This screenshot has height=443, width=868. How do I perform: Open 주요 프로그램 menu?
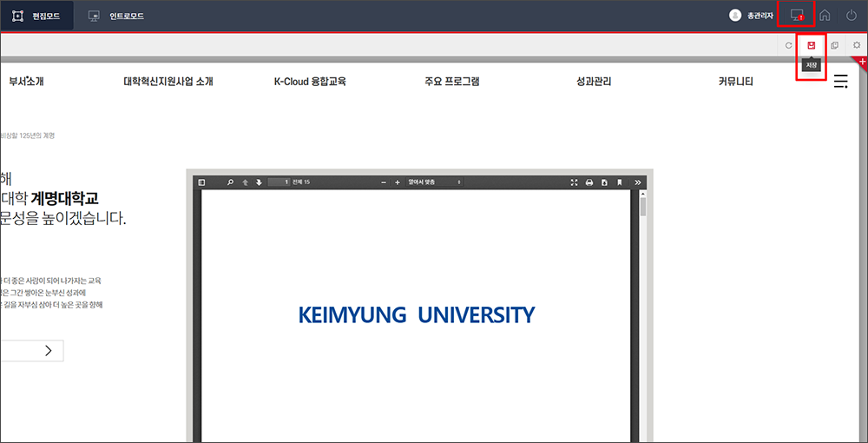point(451,82)
